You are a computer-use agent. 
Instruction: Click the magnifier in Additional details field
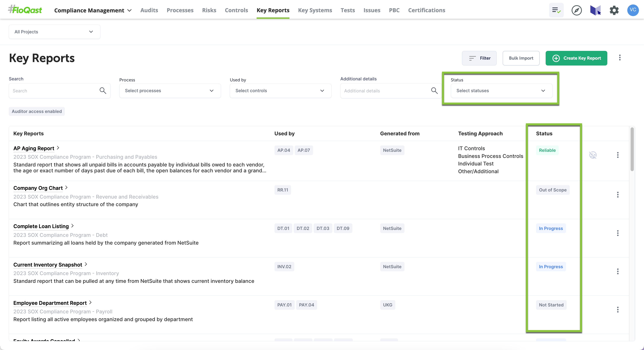[x=434, y=91]
